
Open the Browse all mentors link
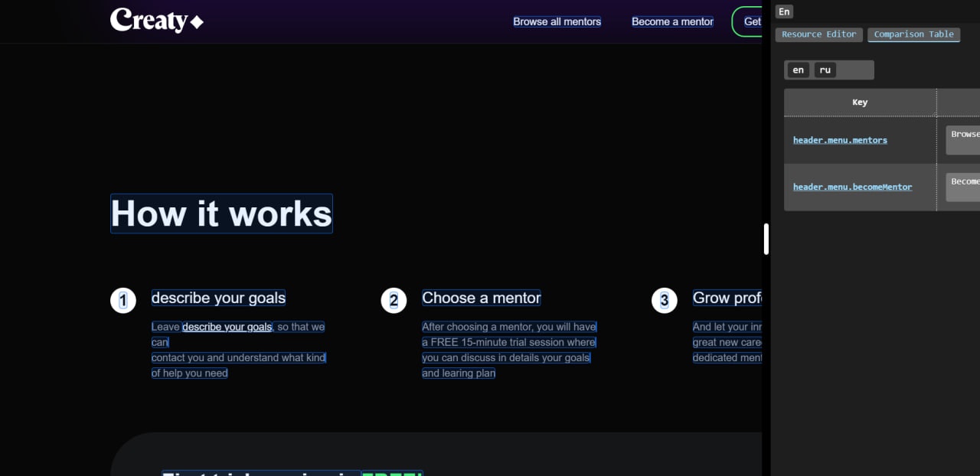pyautogui.click(x=557, y=21)
